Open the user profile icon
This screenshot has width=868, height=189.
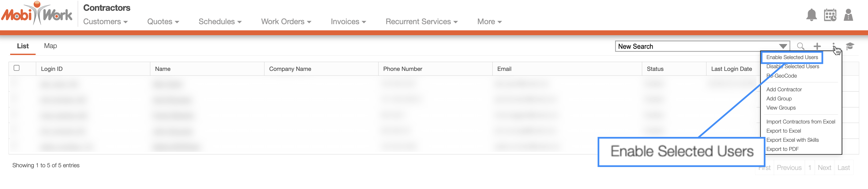point(848,15)
